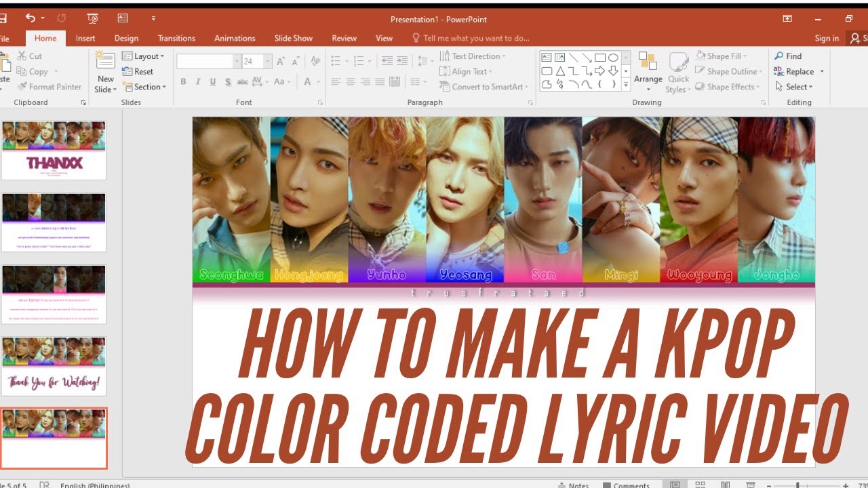
Task: Select the Down Arrow shape
Action: [613, 71]
